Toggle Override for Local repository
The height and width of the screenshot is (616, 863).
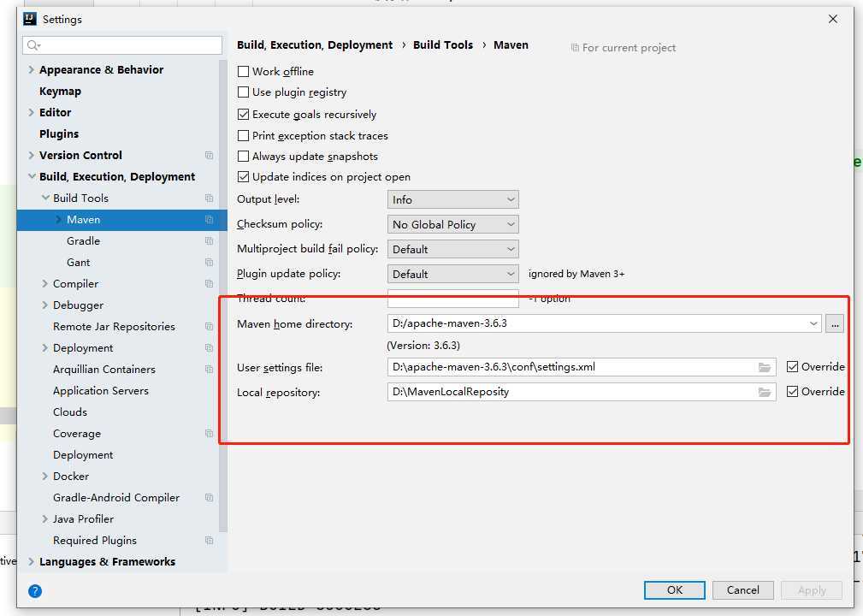793,391
